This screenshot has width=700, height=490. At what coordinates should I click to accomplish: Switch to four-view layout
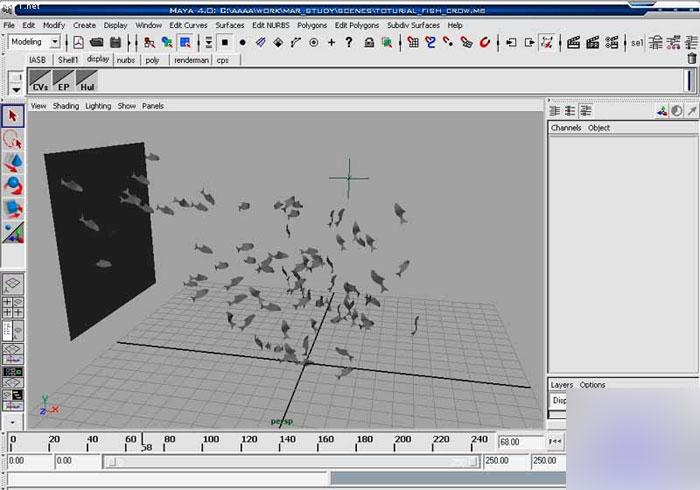(13, 307)
